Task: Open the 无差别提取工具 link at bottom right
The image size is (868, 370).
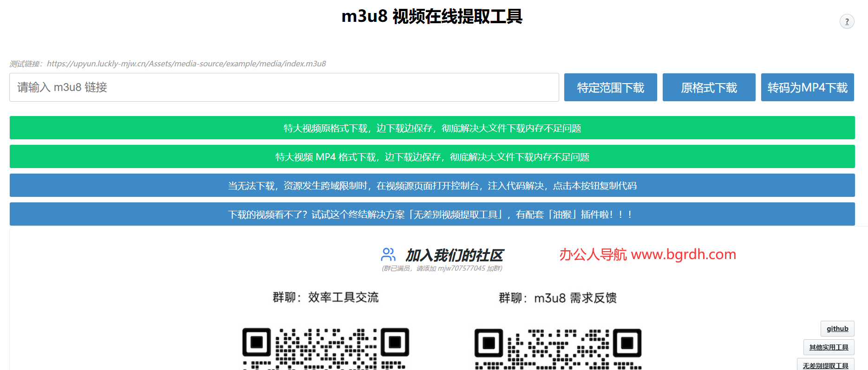Action: tap(825, 364)
